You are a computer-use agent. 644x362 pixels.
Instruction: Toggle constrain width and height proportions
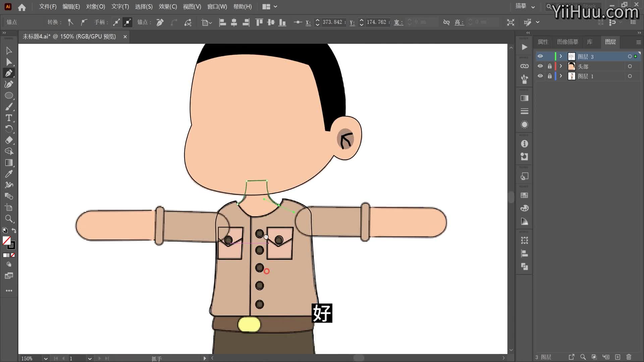tap(446, 22)
